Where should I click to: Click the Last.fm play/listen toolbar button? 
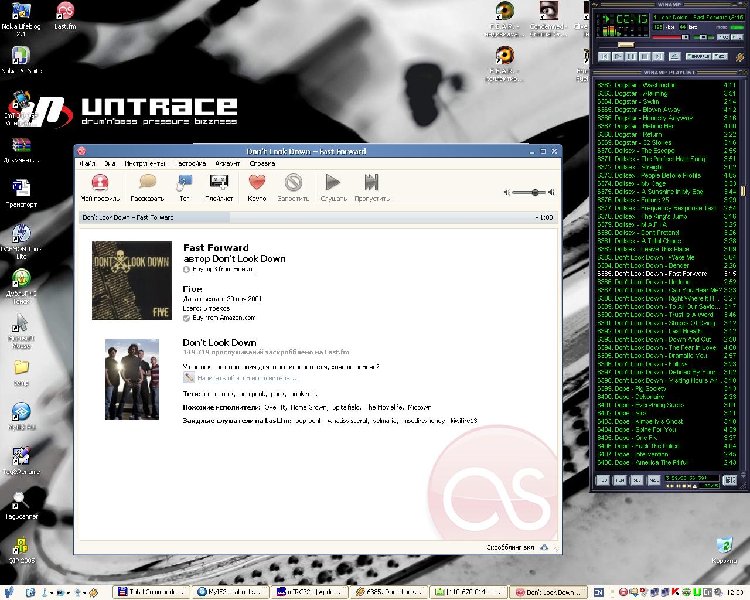tap(333, 188)
